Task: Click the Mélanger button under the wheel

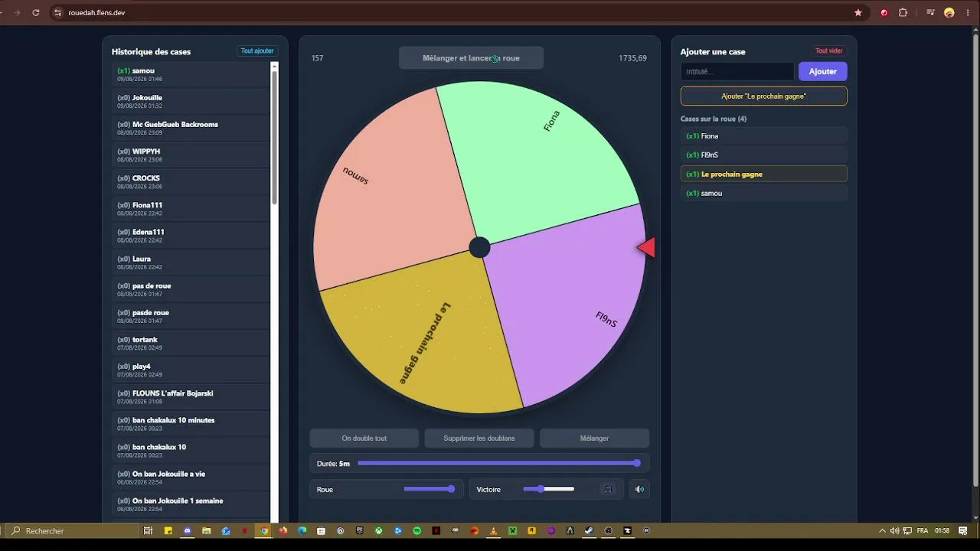Action: click(594, 439)
